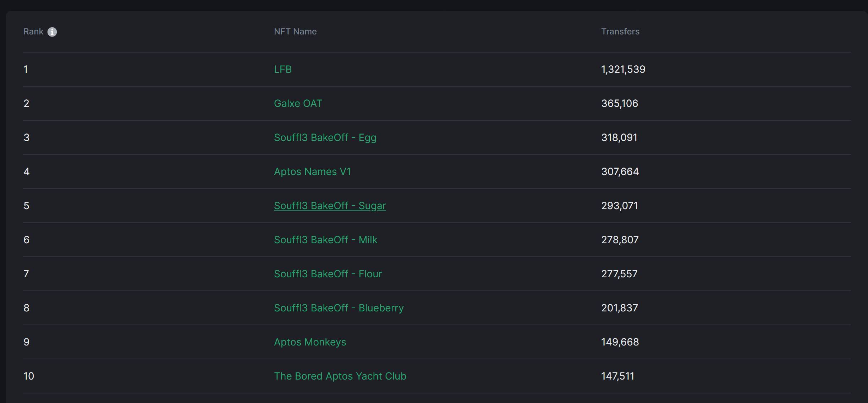Select the transfers value 149,668
This screenshot has width=868, height=403.
click(x=620, y=342)
